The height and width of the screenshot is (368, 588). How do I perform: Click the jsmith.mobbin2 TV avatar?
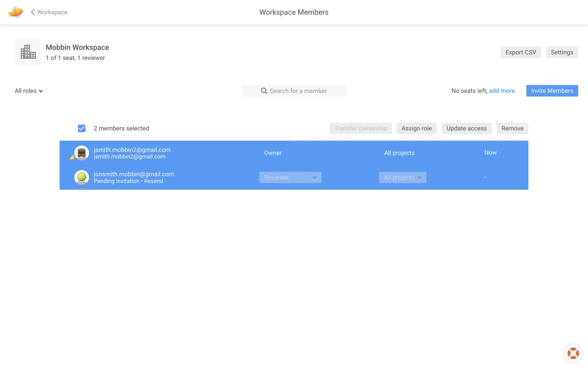pyautogui.click(x=81, y=153)
